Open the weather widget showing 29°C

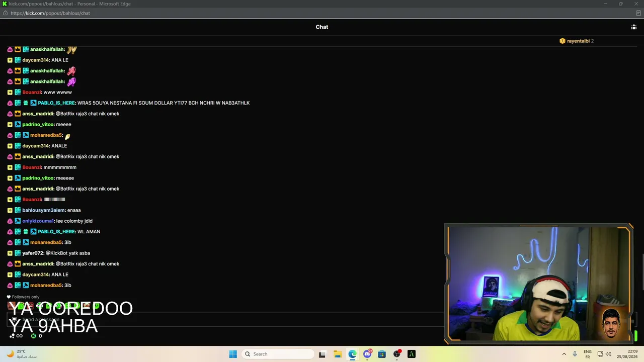21,354
